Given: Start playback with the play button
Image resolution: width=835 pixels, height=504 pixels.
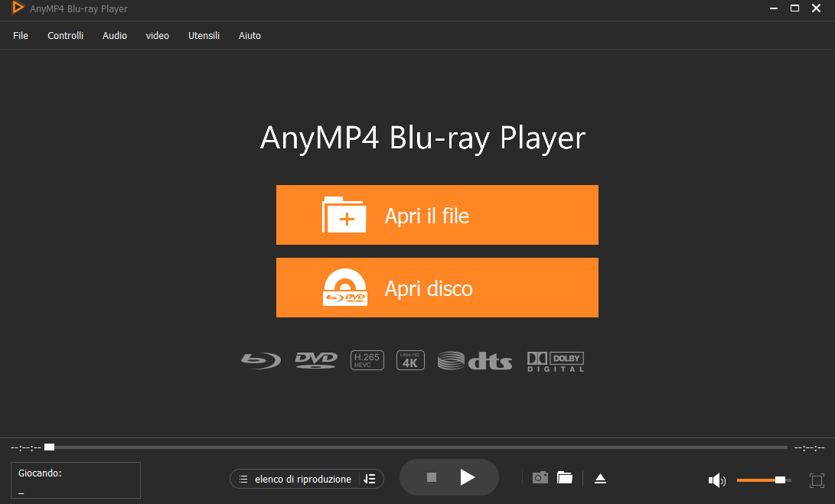Looking at the screenshot, I should (467, 477).
